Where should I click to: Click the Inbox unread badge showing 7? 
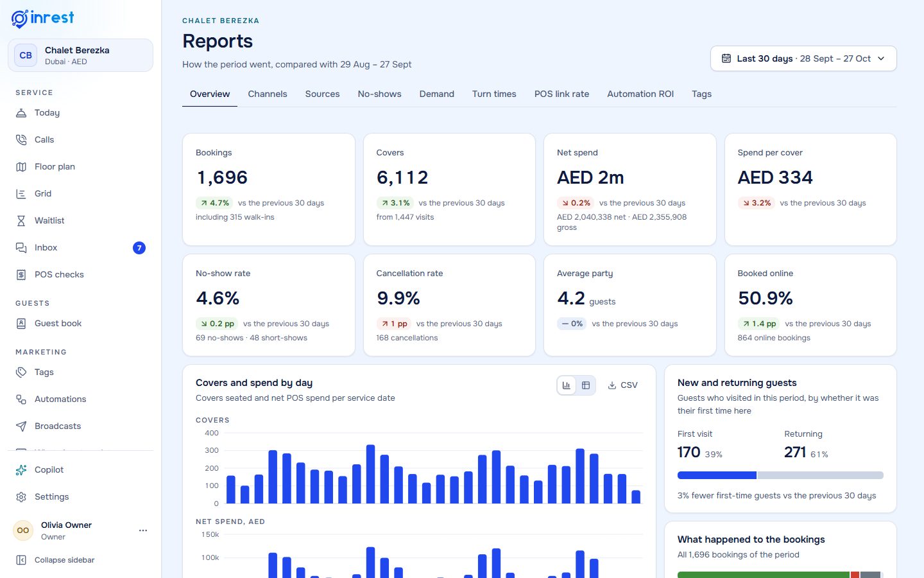(139, 248)
